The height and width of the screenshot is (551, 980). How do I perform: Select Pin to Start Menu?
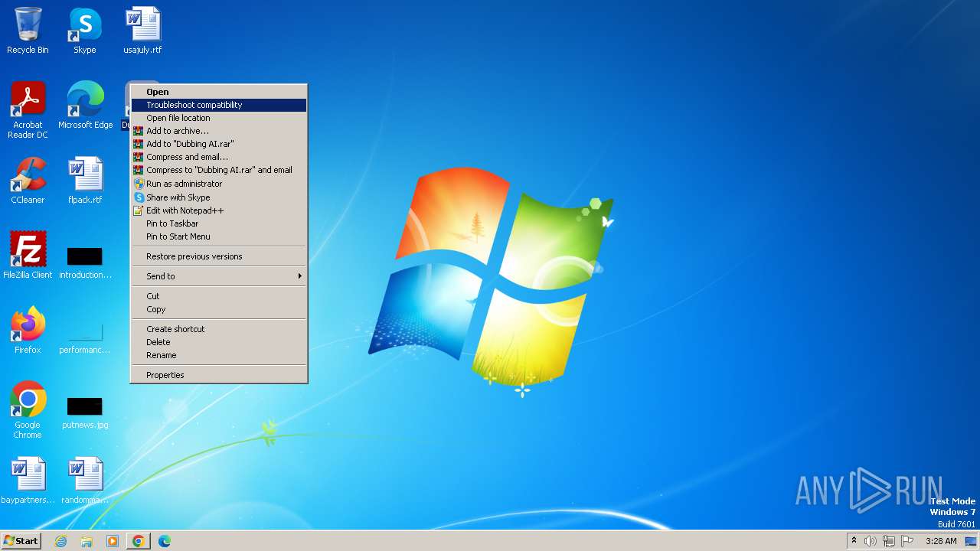(x=219, y=236)
